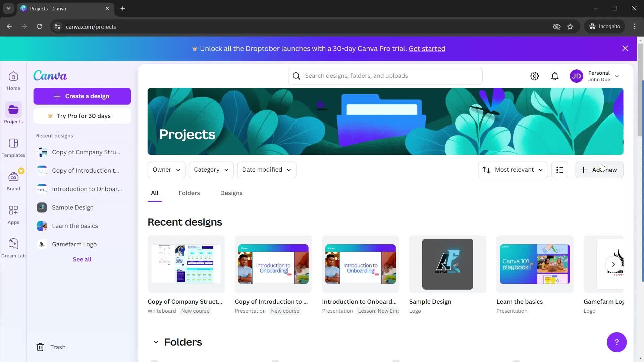The height and width of the screenshot is (362, 644).
Task: Click See all recent designs link
Action: click(x=82, y=259)
